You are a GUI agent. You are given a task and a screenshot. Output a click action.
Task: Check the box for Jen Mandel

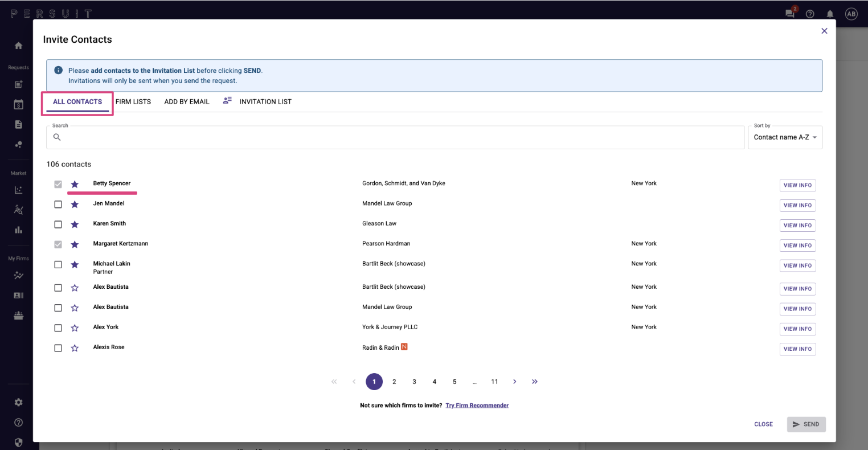click(x=58, y=204)
